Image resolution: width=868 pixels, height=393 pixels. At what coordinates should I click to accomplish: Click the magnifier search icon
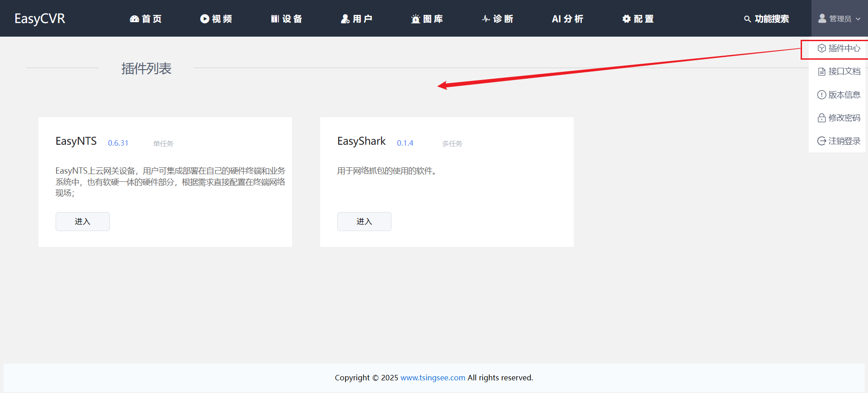747,19
